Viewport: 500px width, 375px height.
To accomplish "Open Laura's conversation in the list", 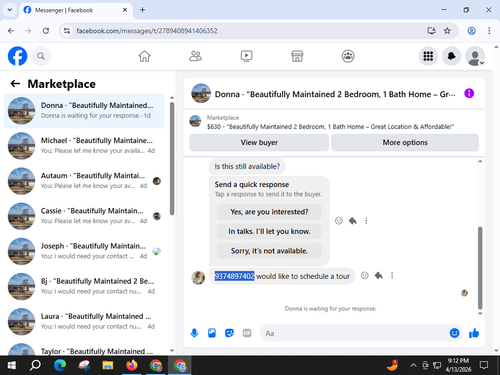I will coord(84,322).
